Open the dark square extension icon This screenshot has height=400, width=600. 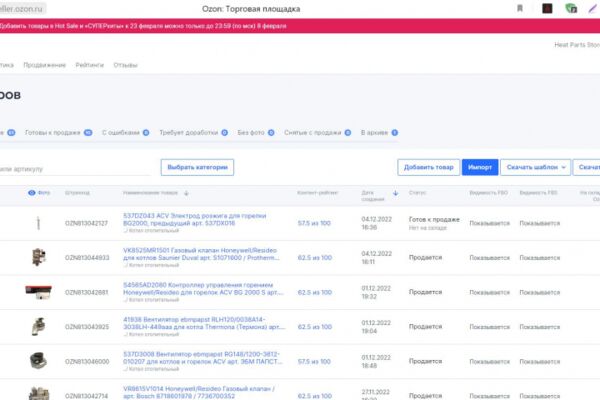pos(547,8)
